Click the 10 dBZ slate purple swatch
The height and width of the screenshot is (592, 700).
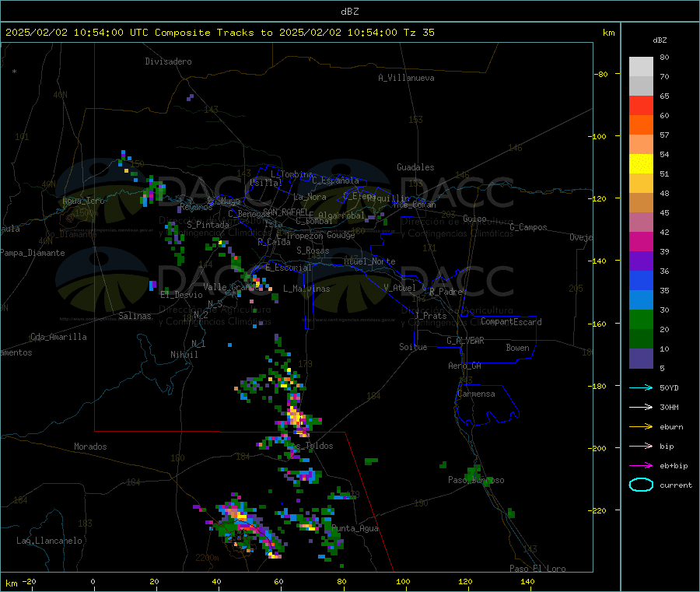tap(641, 359)
